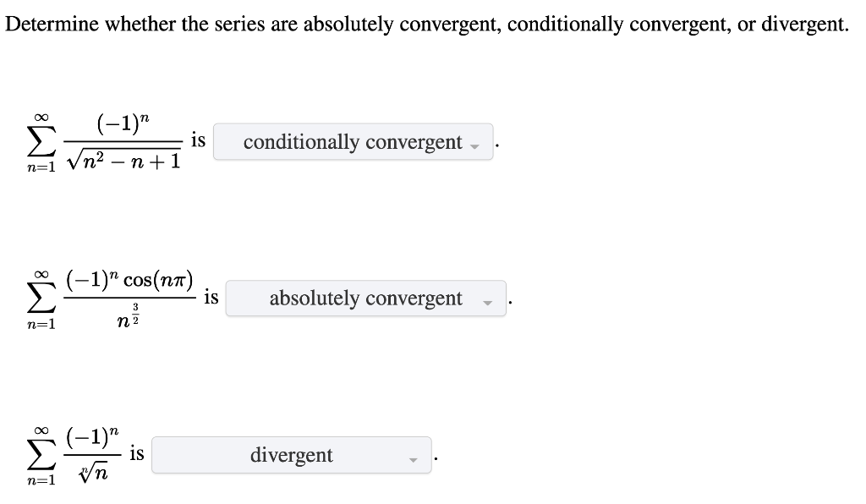This screenshot has height=504, width=866.
Task: Open the first series answer dropdown
Action: (354, 141)
